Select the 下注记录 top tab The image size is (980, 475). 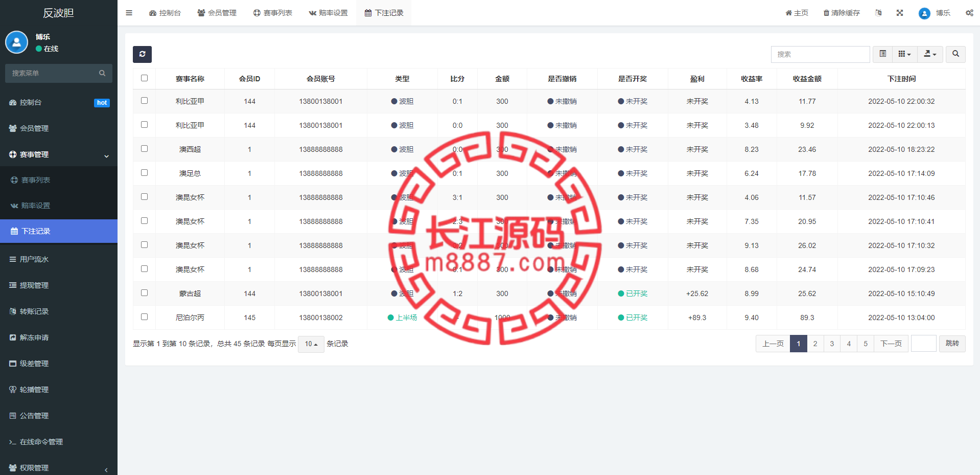tap(384, 13)
